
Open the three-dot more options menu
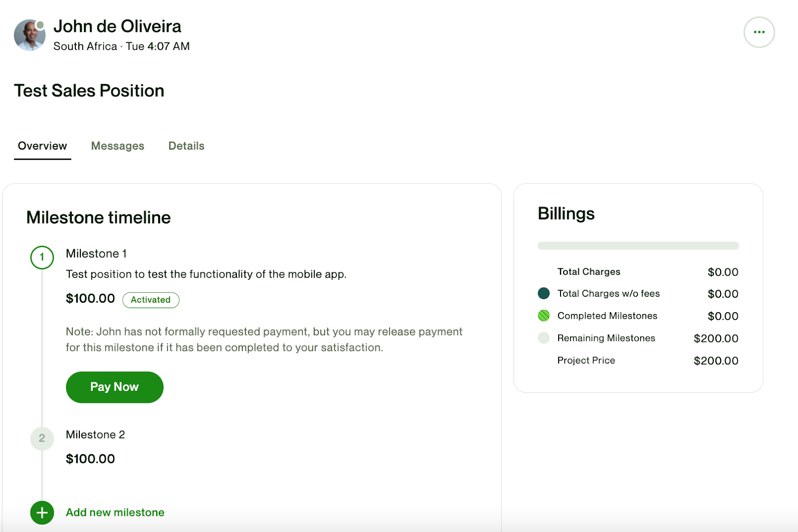pos(759,32)
